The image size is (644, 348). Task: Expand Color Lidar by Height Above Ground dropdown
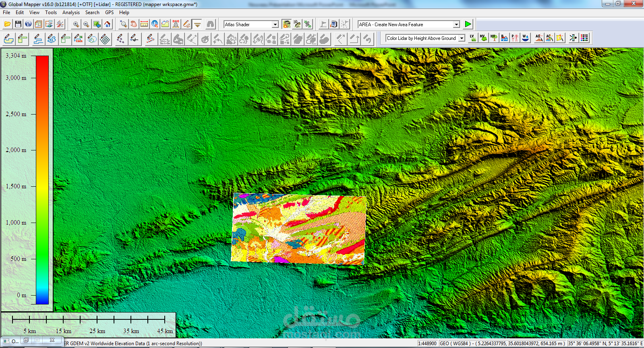[x=462, y=38]
